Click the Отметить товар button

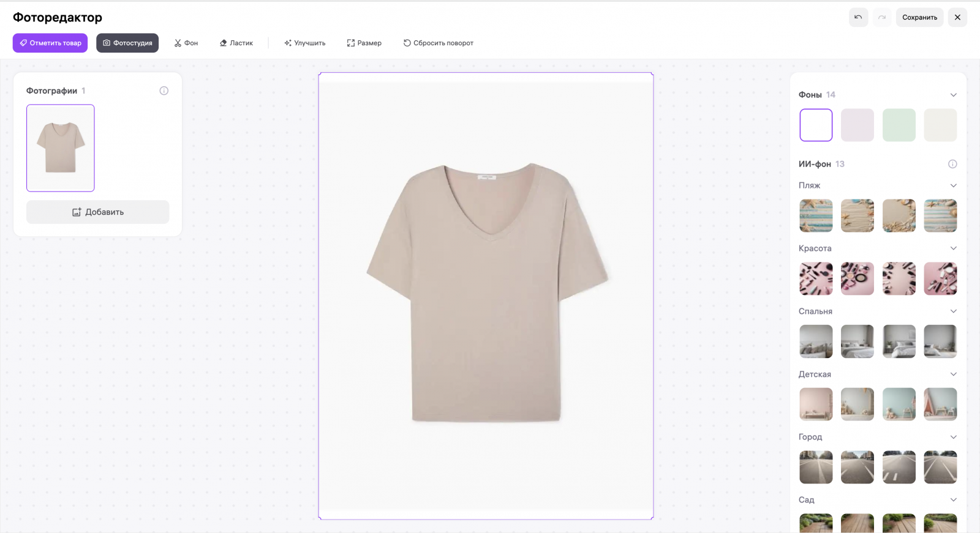50,43
